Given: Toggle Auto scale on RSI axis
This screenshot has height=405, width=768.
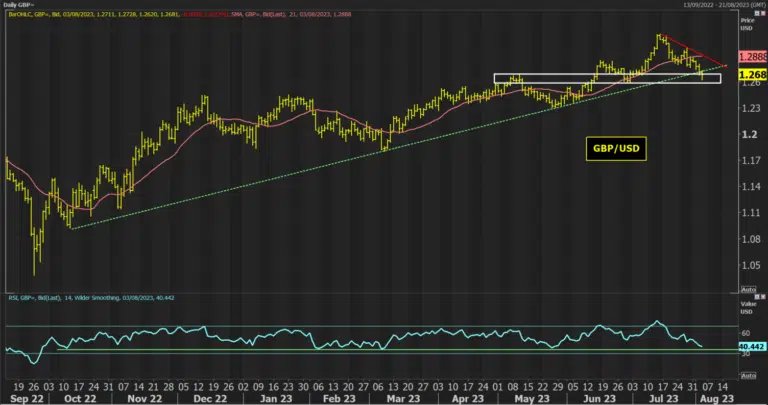Looking at the screenshot, I should pyautogui.click(x=748, y=375).
